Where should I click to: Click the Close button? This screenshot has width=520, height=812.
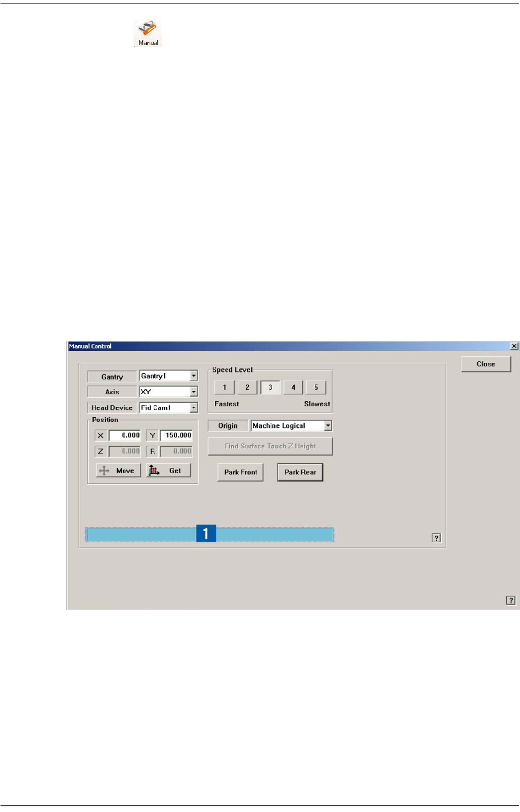[x=486, y=364]
